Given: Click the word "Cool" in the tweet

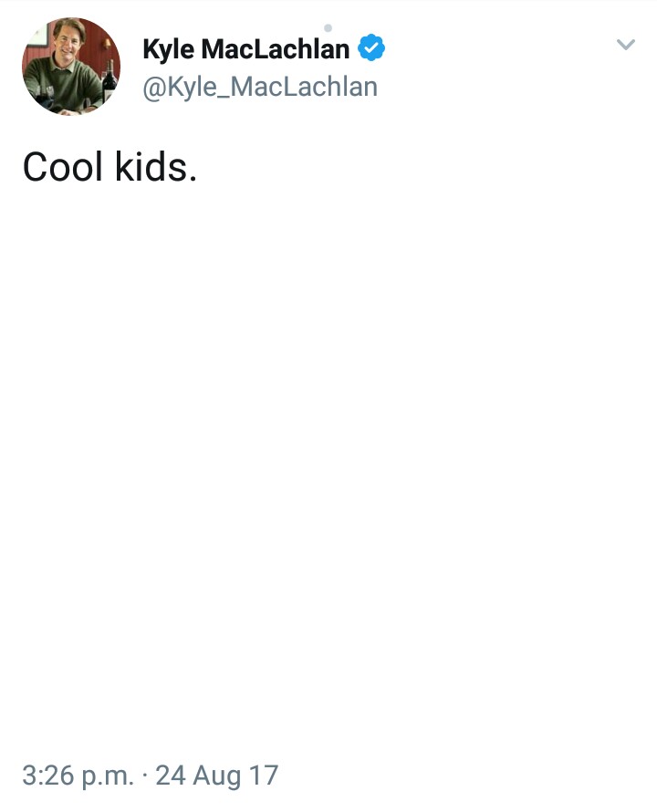Looking at the screenshot, I should 63,167.
